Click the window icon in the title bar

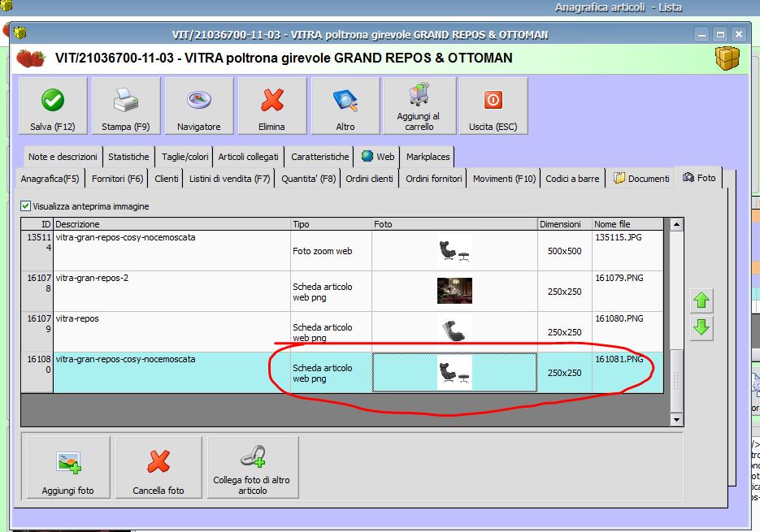pyautogui.click(x=20, y=33)
